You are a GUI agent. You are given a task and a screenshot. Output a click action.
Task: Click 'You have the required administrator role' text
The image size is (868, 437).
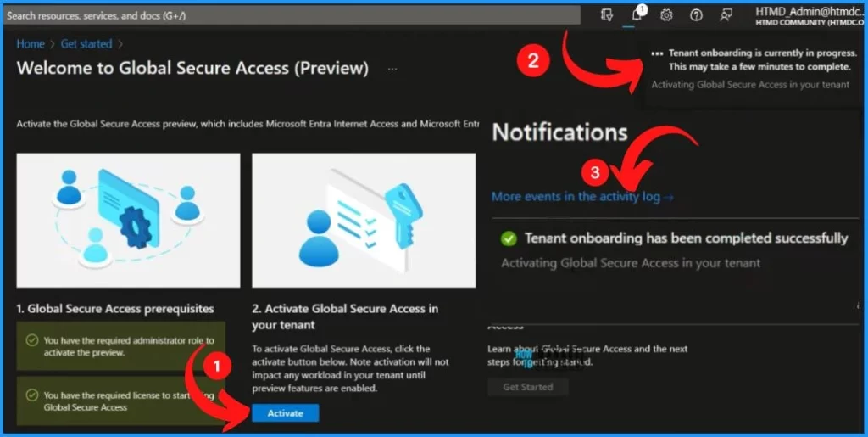point(129,346)
